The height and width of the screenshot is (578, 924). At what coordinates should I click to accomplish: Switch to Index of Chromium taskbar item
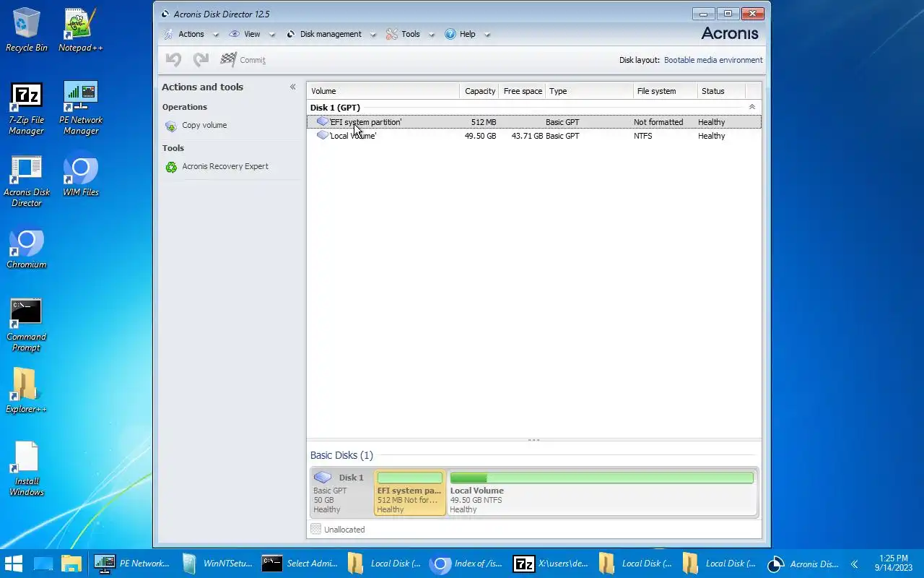point(468,564)
